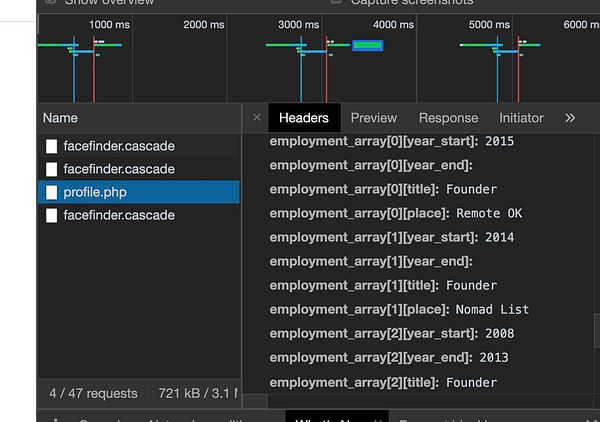
Task: Open the Initiator tab
Action: click(x=521, y=118)
